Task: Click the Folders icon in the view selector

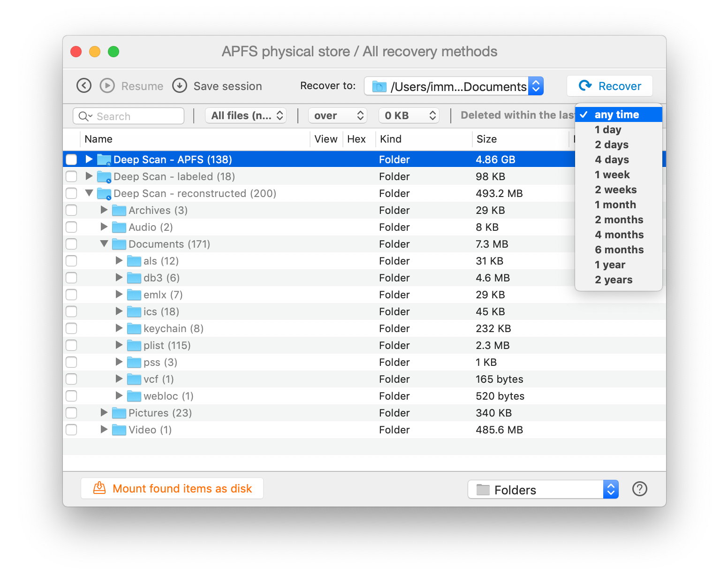Action: click(x=484, y=489)
